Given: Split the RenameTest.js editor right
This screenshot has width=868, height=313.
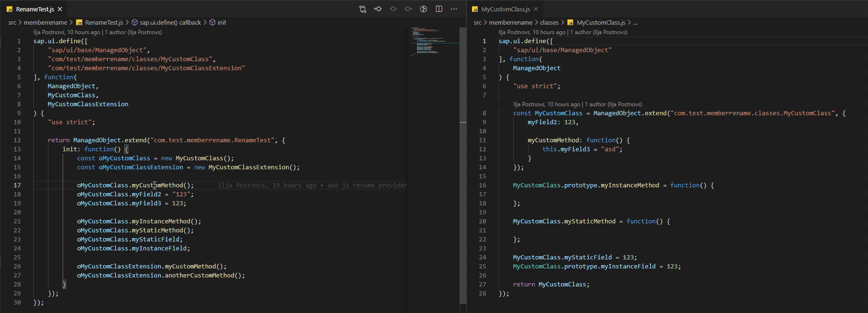Looking at the screenshot, I should (x=439, y=9).
